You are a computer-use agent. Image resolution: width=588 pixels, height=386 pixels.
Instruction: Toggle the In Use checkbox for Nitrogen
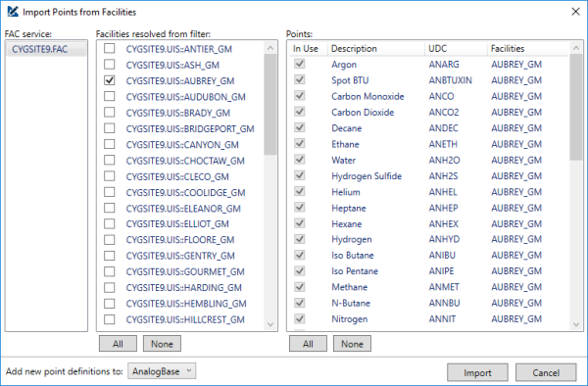point(299,318)
